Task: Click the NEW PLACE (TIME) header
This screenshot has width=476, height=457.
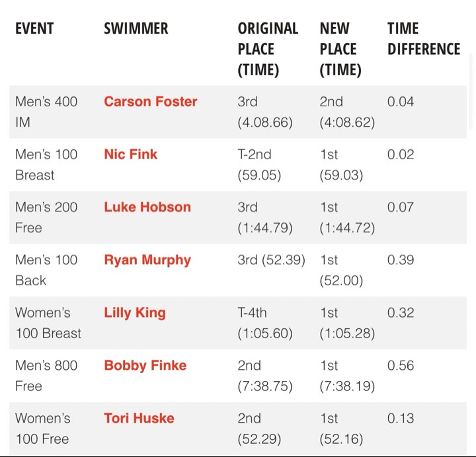Action: (x=340, y=49)
